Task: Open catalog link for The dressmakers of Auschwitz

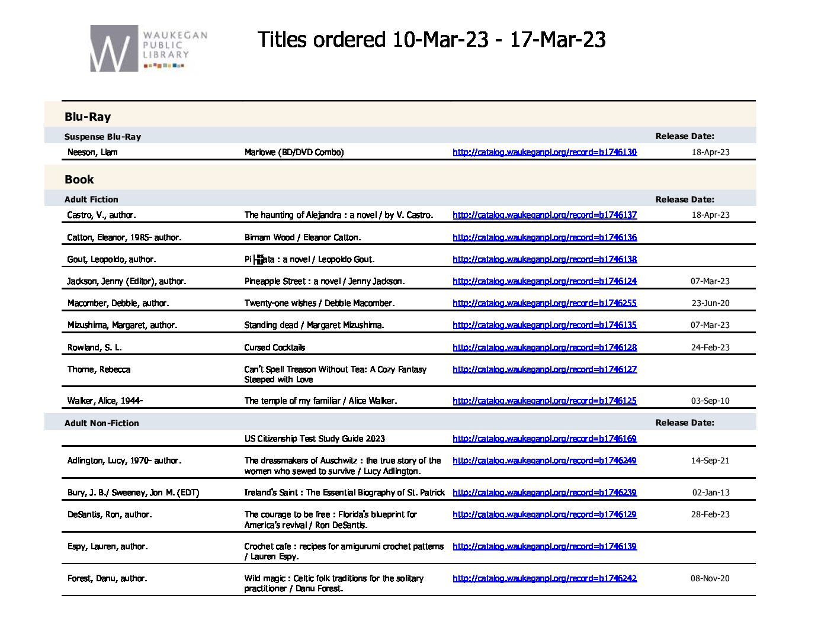Action: (x=544, y=461)
